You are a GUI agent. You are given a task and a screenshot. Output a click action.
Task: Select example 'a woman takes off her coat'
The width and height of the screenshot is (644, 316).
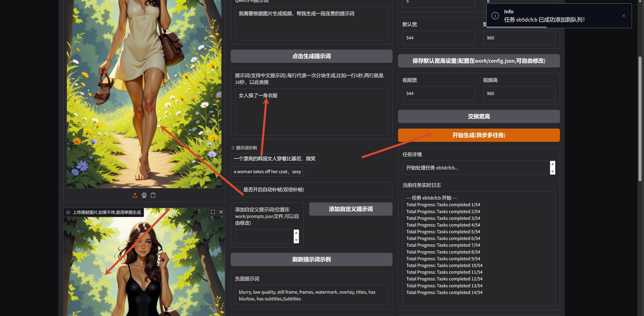[x=267, y=172]
